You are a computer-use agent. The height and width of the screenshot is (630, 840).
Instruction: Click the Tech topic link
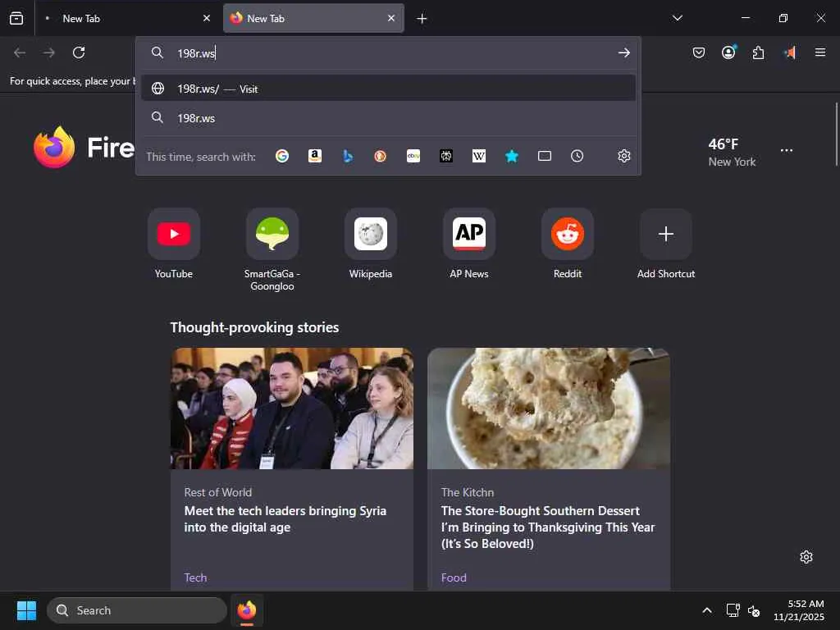tap(195, 577)
